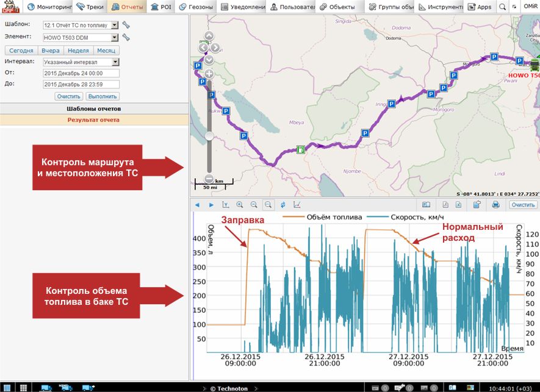Open Technoton link in bottom bar
This screenshot has height=392, width=540.
(229, 388)
